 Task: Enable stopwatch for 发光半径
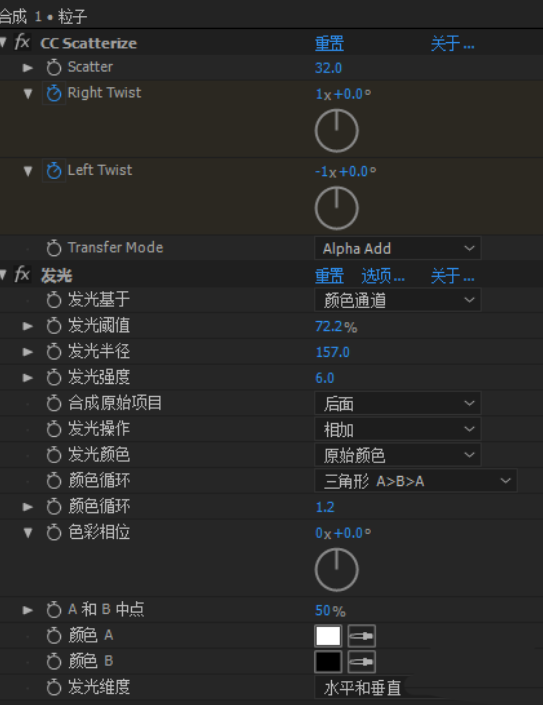click(54, 352)
